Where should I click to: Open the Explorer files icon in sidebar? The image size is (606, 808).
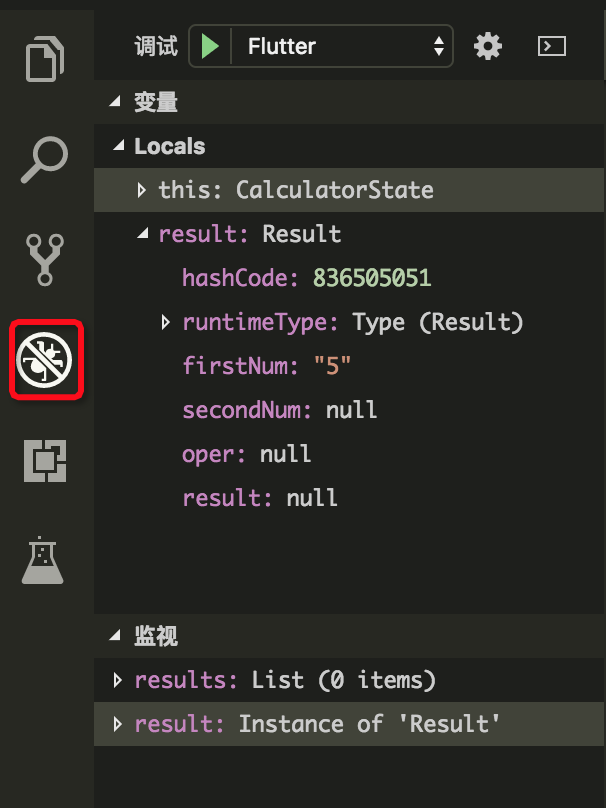[x=45, y=58]
